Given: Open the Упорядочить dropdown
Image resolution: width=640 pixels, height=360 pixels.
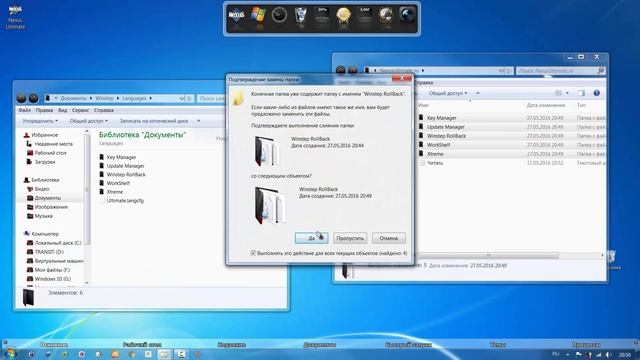Looking at the screenshot, I should coord(40,121).
